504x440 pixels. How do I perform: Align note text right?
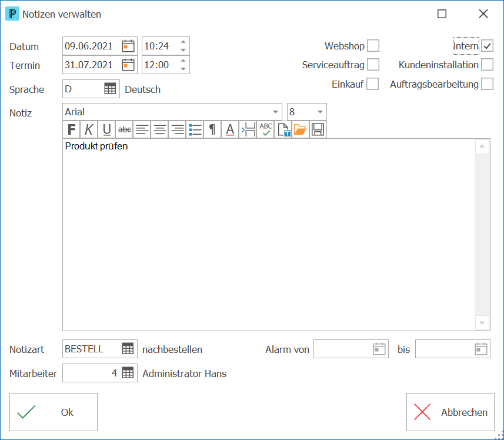click(x=178, y=129)
